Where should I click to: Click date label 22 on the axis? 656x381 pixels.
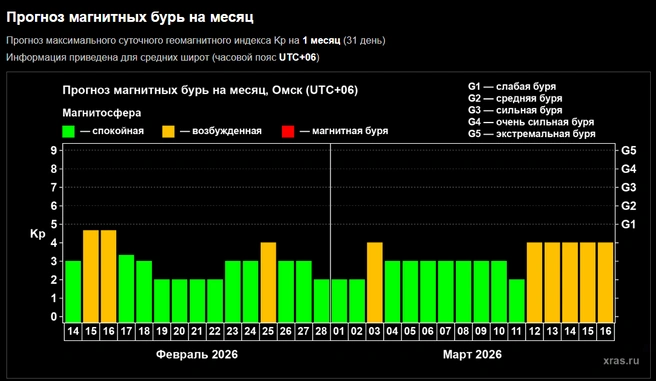coord(215,332)
